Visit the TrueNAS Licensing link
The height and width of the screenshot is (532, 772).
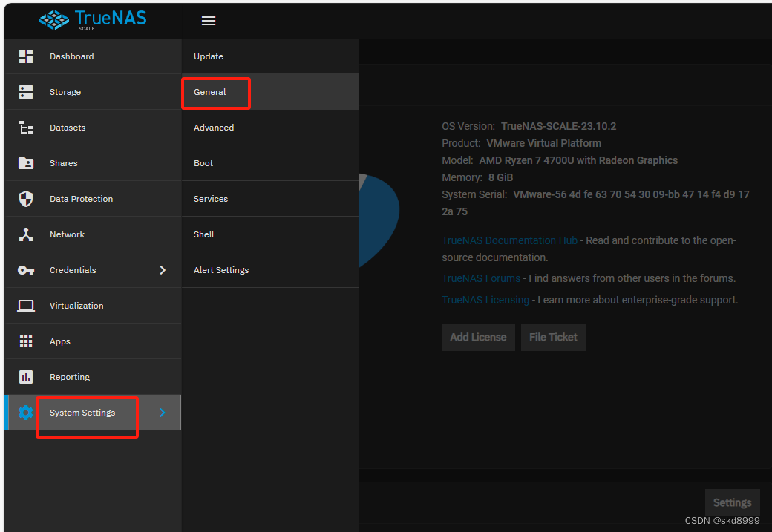click(x=485, y=301)
